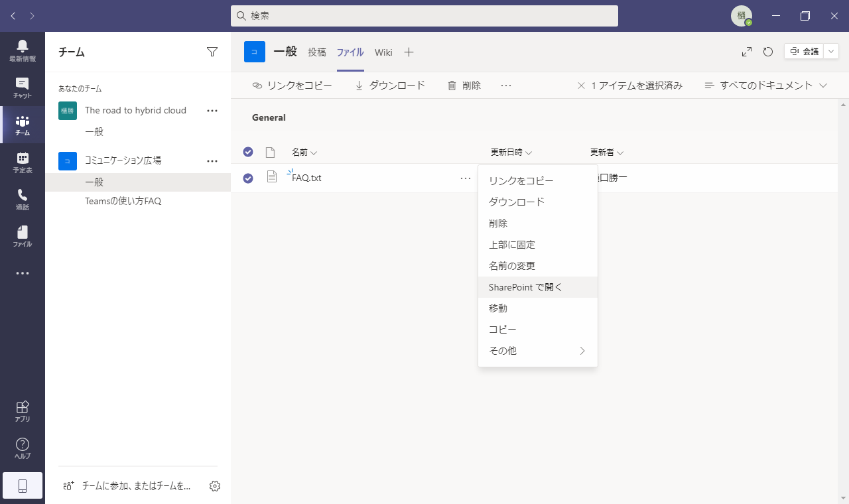849x504 pixels.
Task: Click the filter funnel icon in Teams panel
Action: tap(212, 52)
